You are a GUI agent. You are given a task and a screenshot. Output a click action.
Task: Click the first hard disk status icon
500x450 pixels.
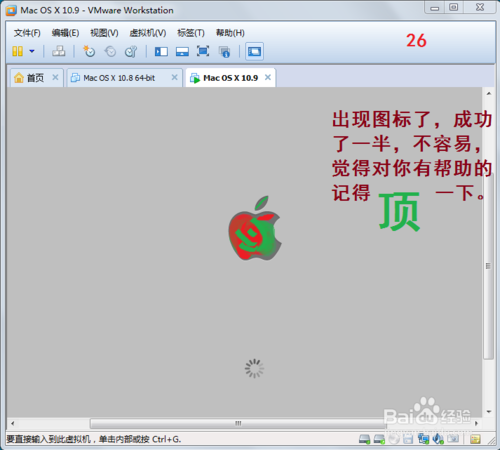[364, 439]
